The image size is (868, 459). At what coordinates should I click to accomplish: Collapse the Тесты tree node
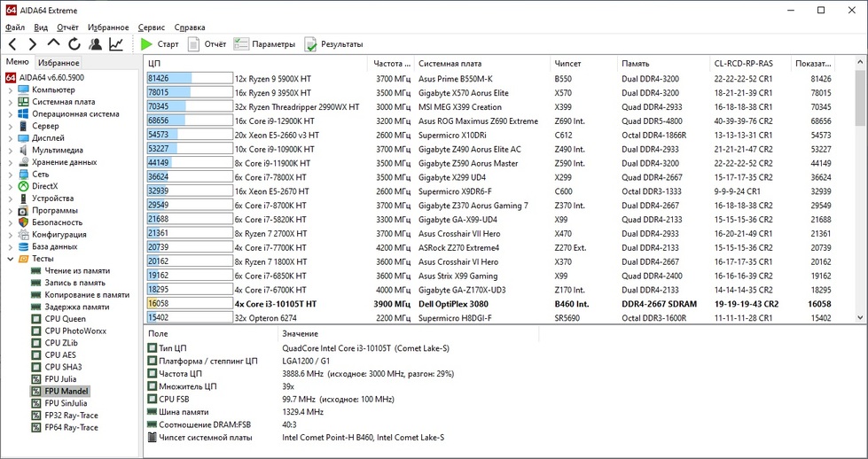10,259
